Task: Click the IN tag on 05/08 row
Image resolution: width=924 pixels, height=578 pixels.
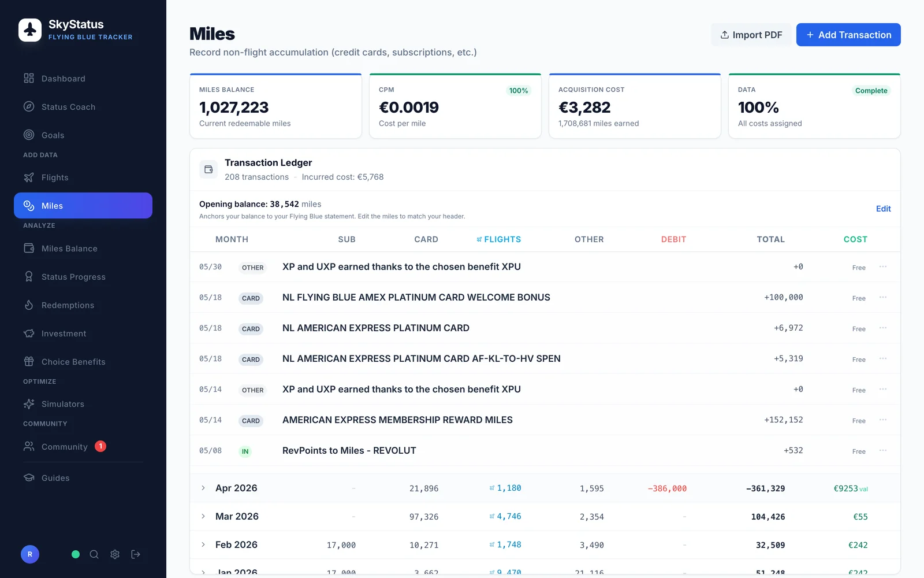Action: (245, 451)
